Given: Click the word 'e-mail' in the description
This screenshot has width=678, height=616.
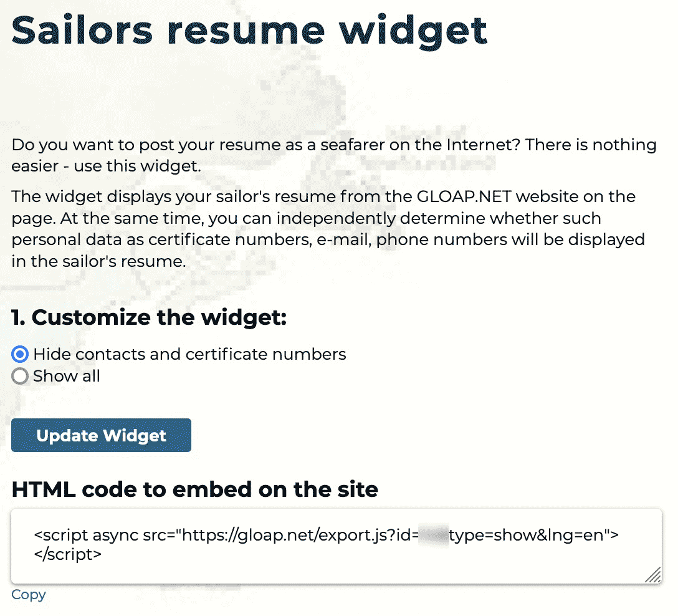Looking at the screenshot, I should [344, 239].
